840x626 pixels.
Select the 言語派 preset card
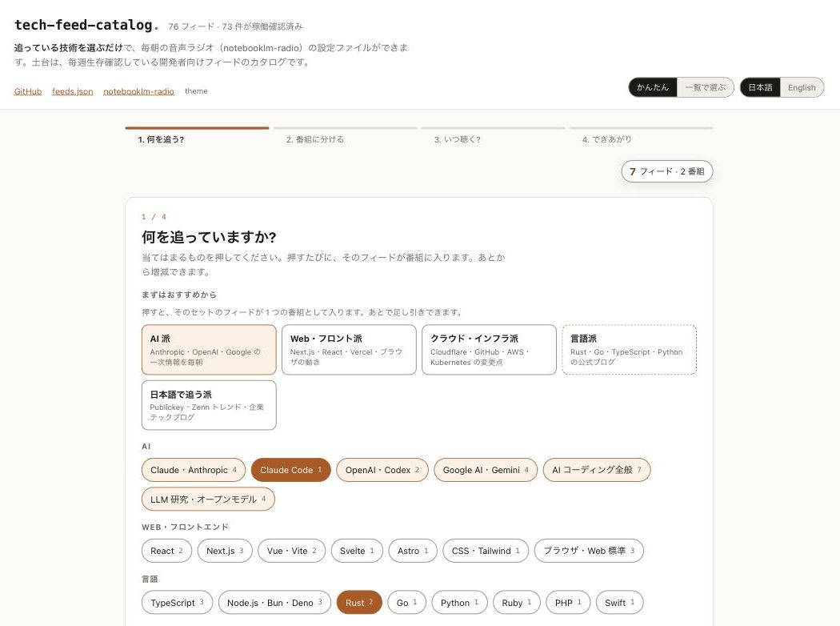tap(629, 350)
